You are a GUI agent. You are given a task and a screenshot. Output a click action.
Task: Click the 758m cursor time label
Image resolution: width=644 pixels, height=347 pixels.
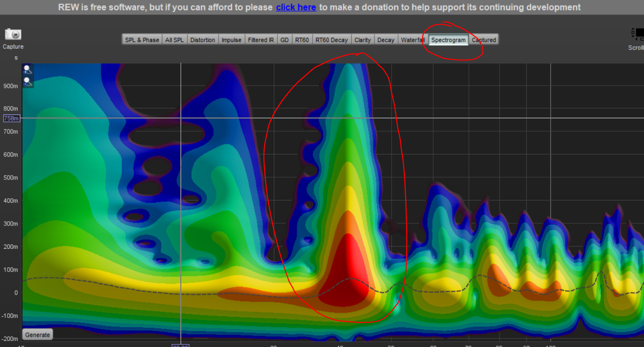pos(11,118)
